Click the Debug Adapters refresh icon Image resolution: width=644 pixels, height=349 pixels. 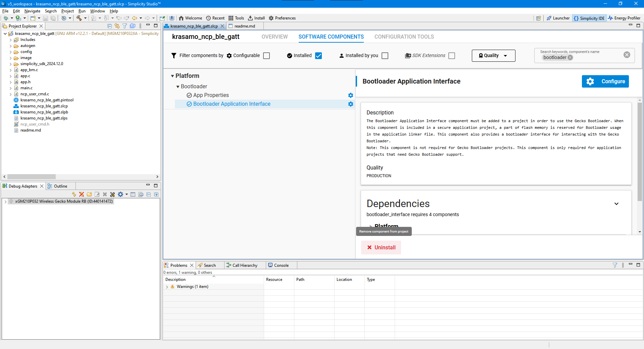pos(74,194)
